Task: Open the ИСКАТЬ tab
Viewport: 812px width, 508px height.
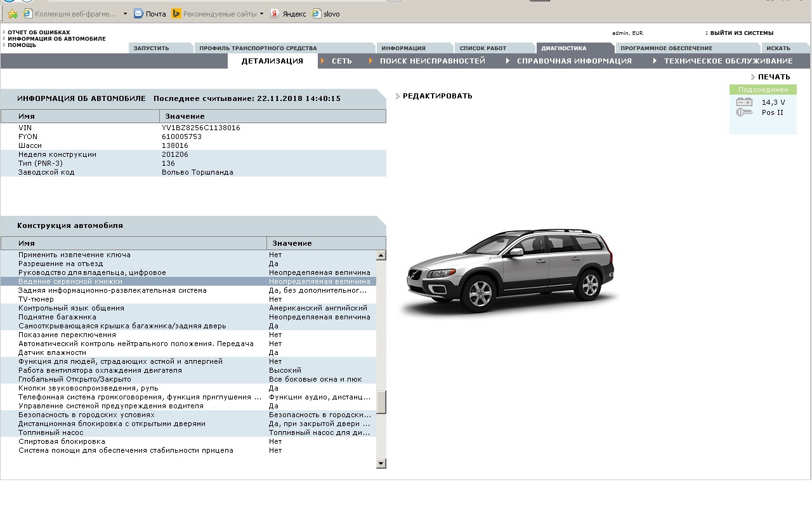Action: pos(785,48)
